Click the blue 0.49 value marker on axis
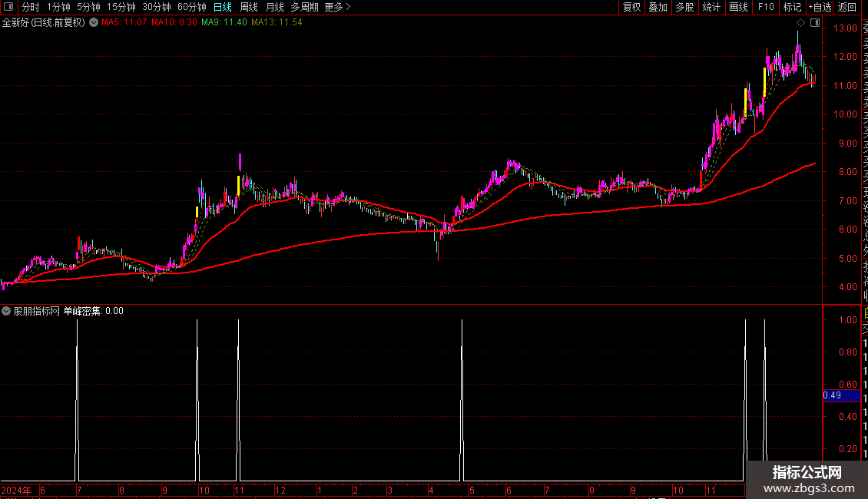This screenshot has height=499, width=868. (x=841, y=395)
